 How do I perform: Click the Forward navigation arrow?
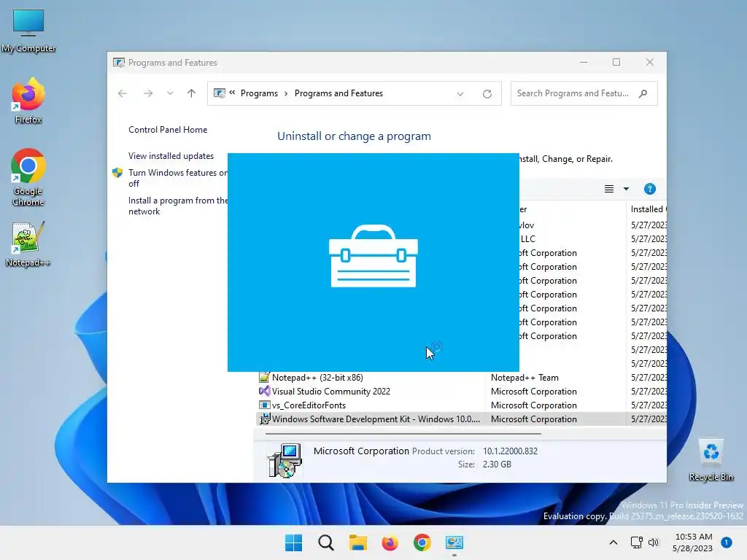pos(148,93)
